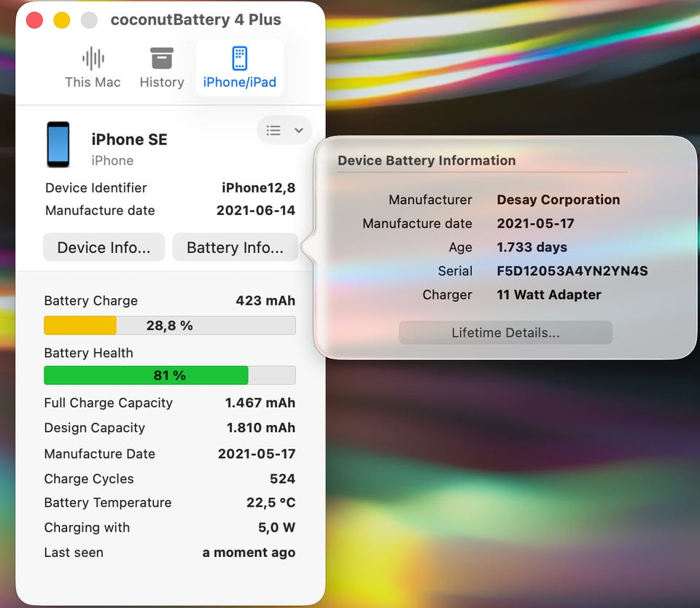This screenshot has height=608, width=700.
Task: Click the Battery Health label
Action: click(88, 353)
